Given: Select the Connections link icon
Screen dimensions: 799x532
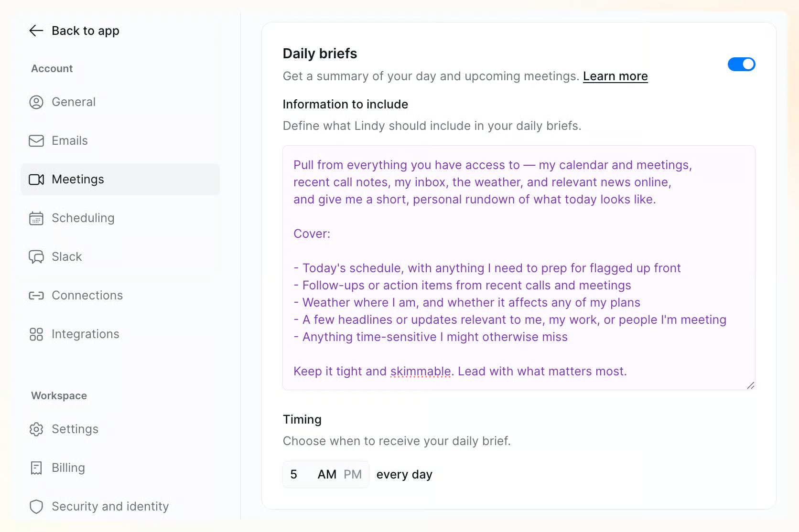Looking at the screenshot, I should pyautogui.click(x=36, y=296).
